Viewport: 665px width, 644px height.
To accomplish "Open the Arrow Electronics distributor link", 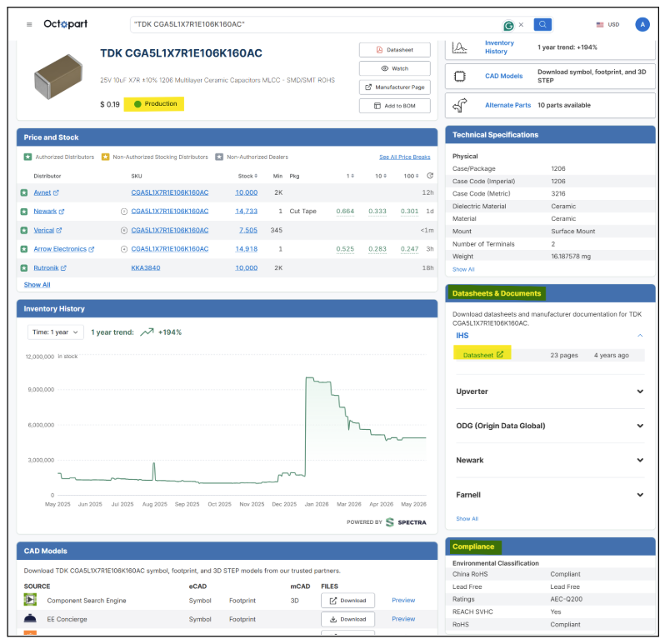I will pyautogui.click(x=63, y=249).
